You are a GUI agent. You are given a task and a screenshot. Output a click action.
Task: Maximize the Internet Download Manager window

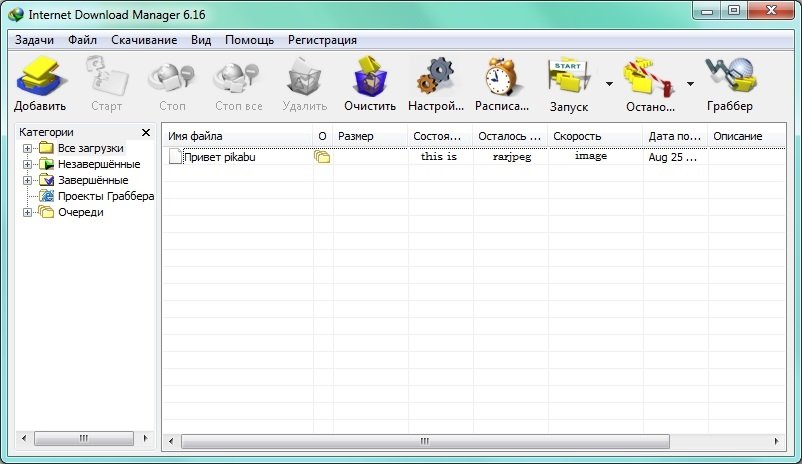[x=734, y=11]
